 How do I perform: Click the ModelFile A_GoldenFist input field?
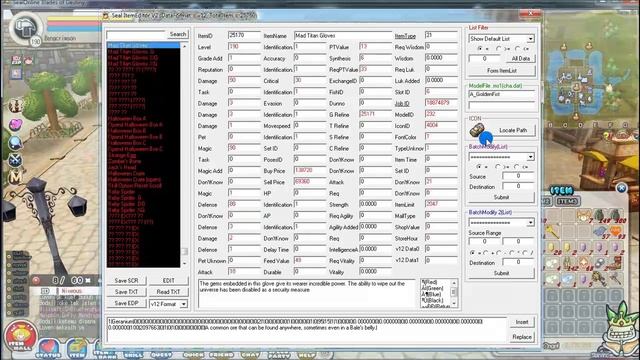coord(501,94)
